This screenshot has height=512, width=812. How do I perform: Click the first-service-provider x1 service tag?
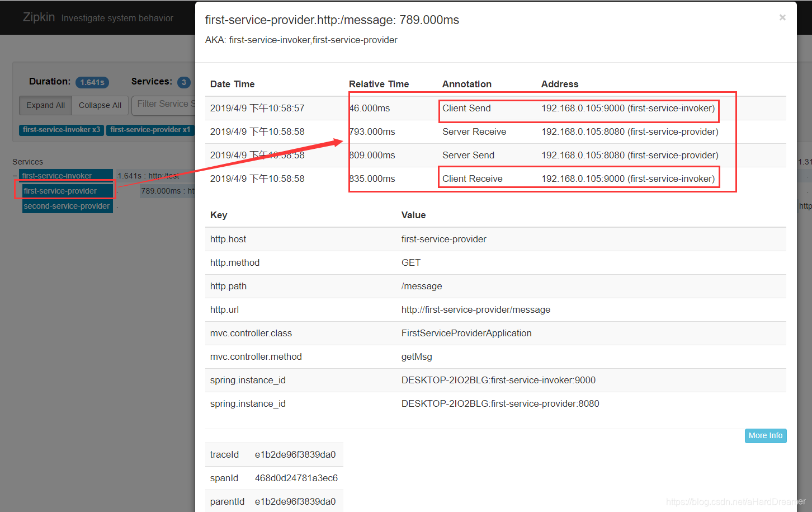(x=150, y=130)
